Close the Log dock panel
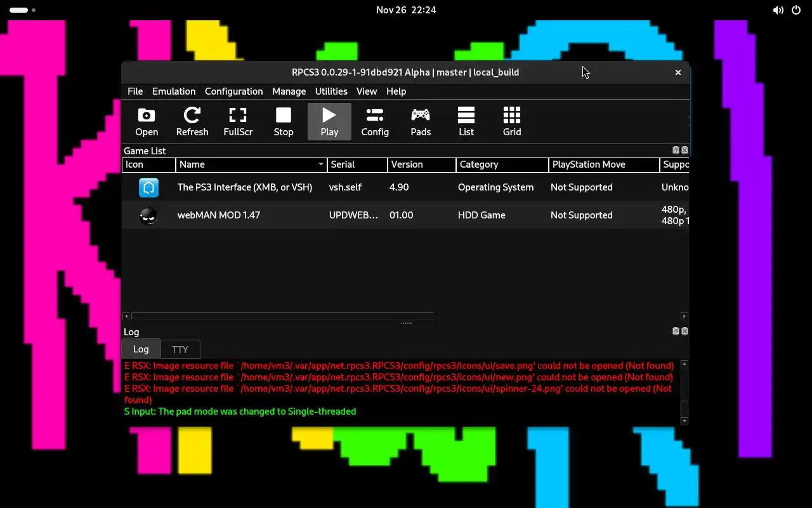 (x=684, y=331)
